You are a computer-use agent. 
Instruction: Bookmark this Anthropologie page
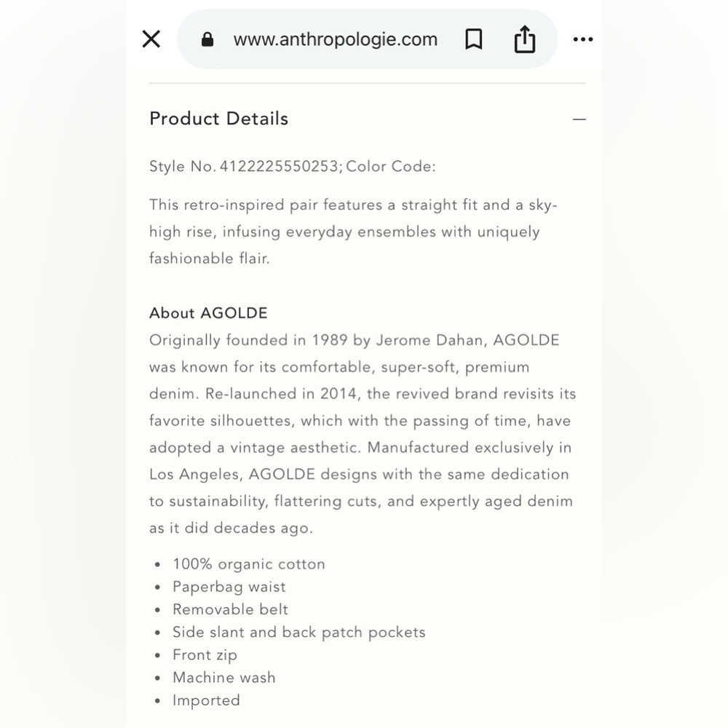point(474,39)
